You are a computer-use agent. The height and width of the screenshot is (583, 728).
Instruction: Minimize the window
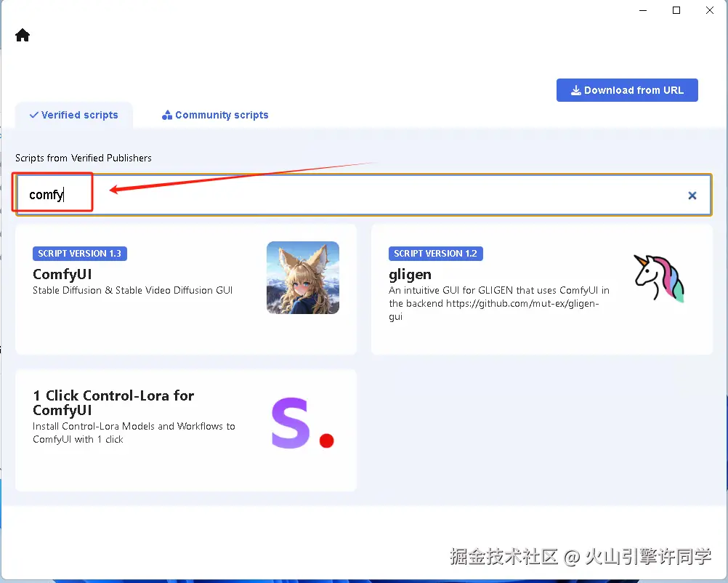point(643,10)
